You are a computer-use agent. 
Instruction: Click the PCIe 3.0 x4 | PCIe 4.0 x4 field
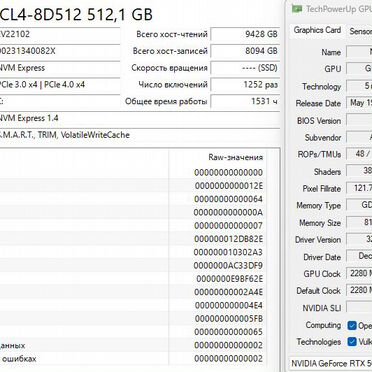[x=60, y=84]
